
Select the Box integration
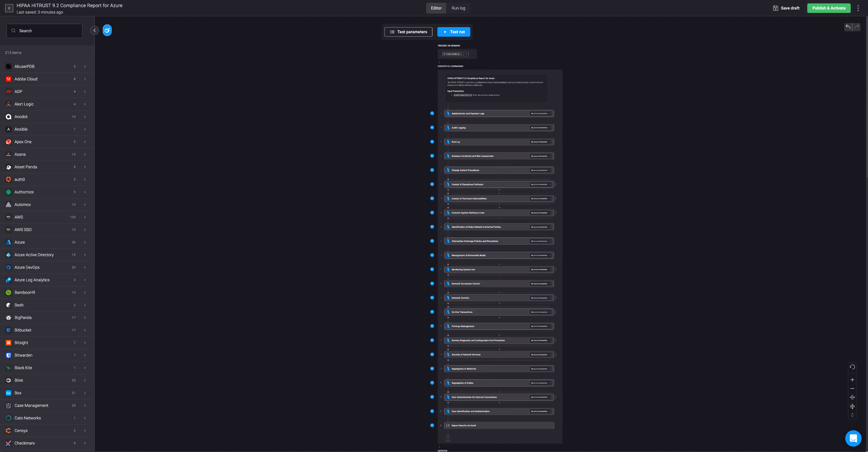click(x=46, y=393)
